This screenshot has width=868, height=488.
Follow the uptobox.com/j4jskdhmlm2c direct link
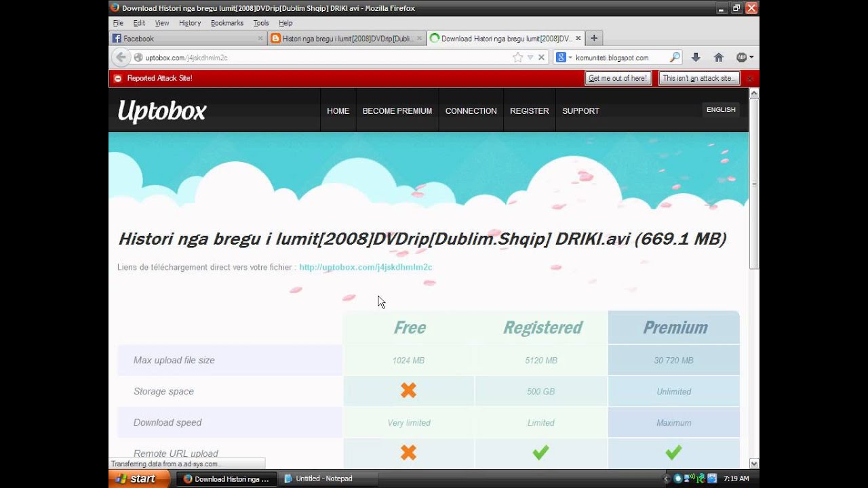click(x=366, y=267)
